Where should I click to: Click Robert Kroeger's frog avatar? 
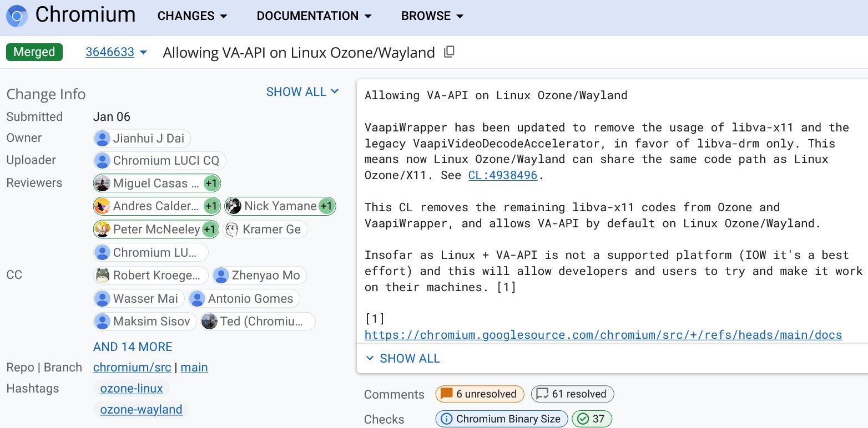pyautogui.click(x=102, y=276)
